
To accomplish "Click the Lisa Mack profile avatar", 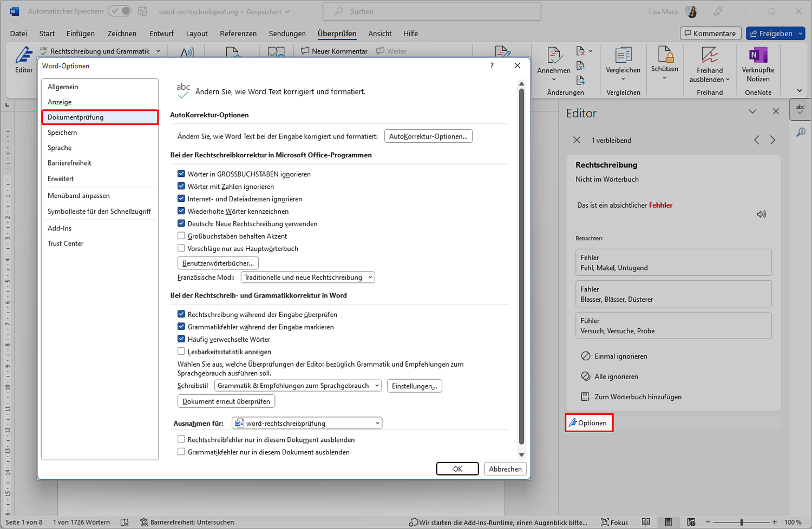I will click(x=691, y=11).
